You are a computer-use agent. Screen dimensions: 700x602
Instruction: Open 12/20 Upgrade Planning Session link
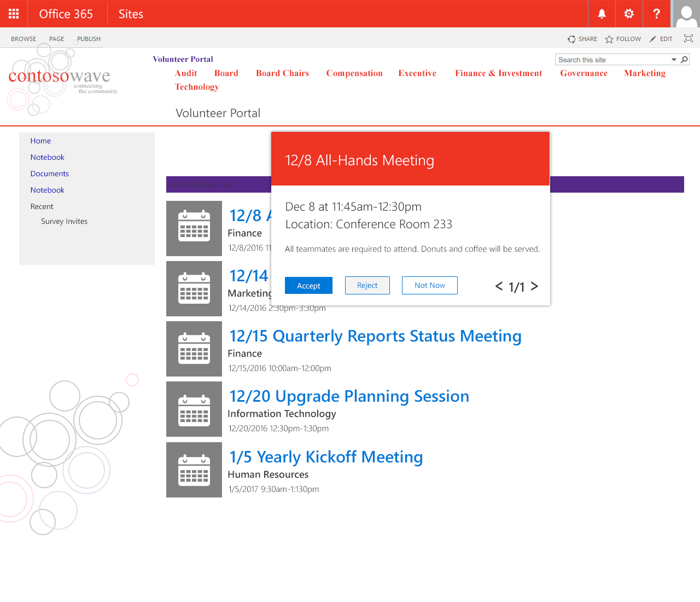349,396
